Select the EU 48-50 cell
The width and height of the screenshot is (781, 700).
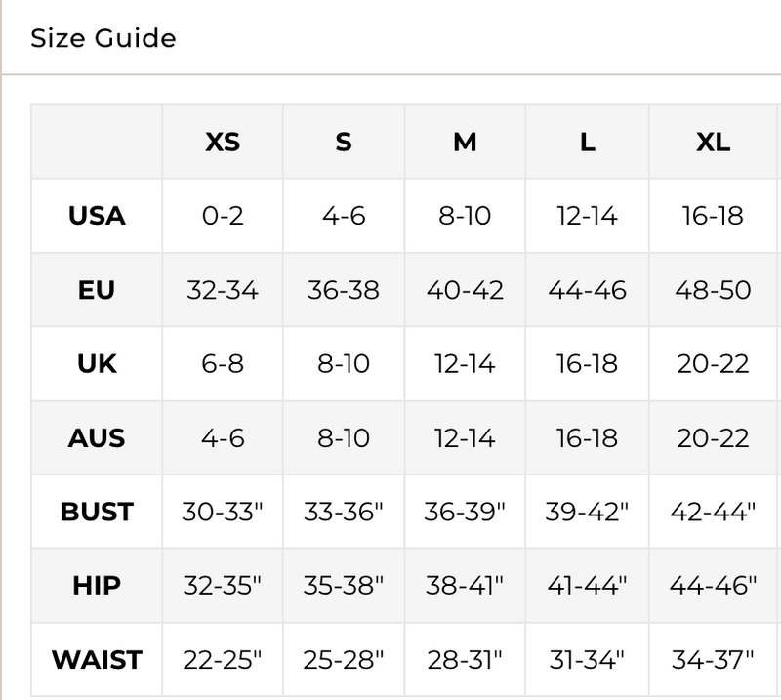click(714, 290)
